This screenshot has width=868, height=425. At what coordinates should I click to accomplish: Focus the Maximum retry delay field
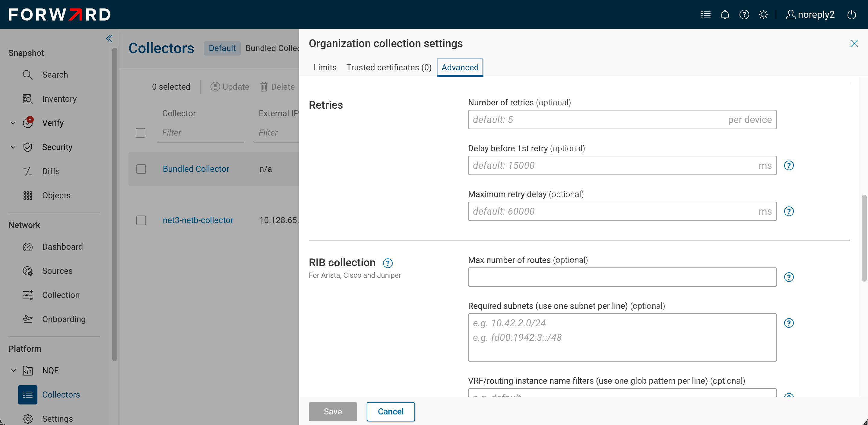[x=622, y=211]
